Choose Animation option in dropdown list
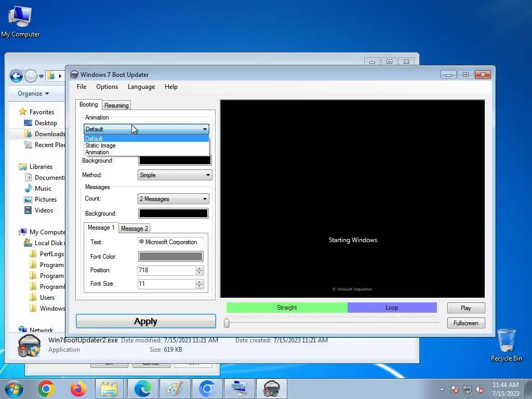 click(x=146, y=152)
